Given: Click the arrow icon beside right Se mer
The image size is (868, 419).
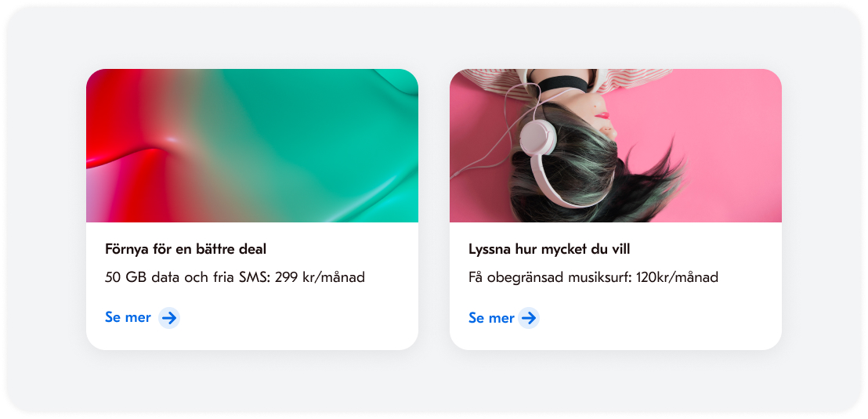Looking at the screenshot, I should tap(529, 318).
